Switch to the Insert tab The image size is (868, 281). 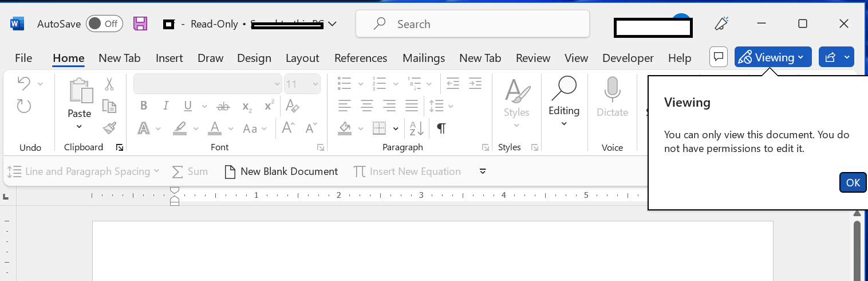tap(169, 58)
